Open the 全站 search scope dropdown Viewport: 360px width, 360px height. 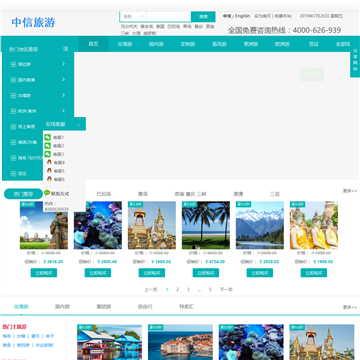click(x=133, y=16)
